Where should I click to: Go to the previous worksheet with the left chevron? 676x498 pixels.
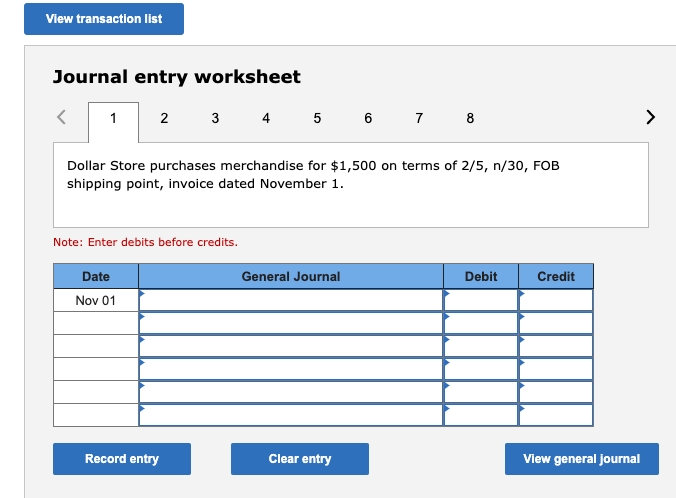[x=62, y=117]
